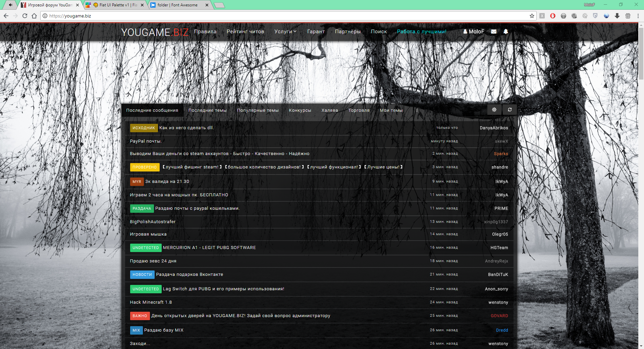Close the folder Font Awesome tab

[207, 5]
